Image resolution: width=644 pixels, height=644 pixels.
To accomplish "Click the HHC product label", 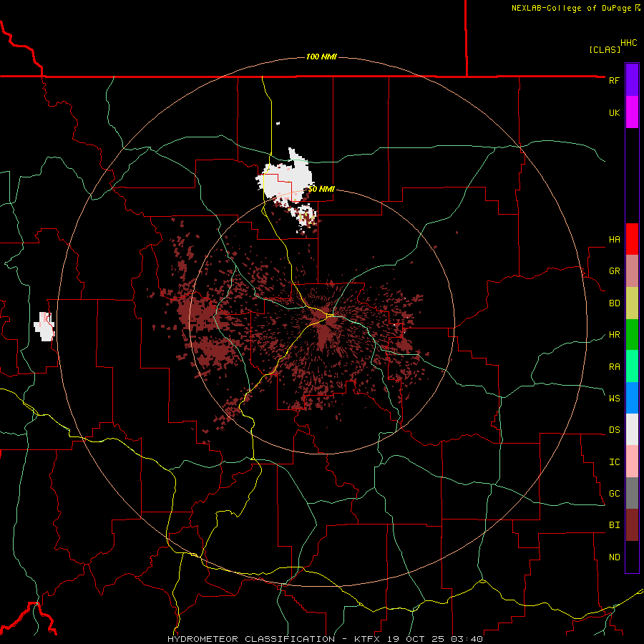I will point(629,43).
